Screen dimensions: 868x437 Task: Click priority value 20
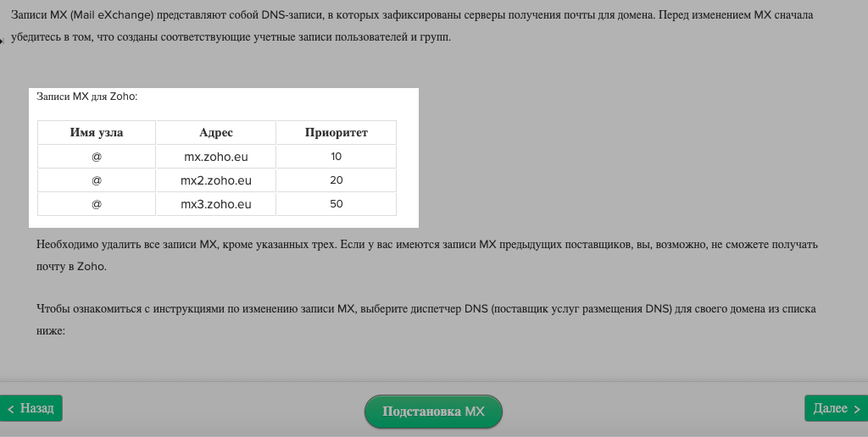pos(337,180)
